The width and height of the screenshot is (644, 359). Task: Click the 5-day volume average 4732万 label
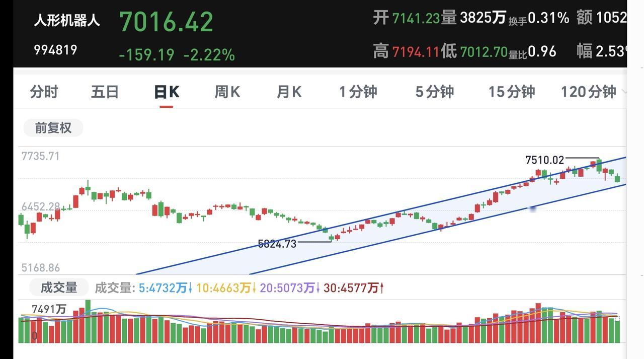165,288
